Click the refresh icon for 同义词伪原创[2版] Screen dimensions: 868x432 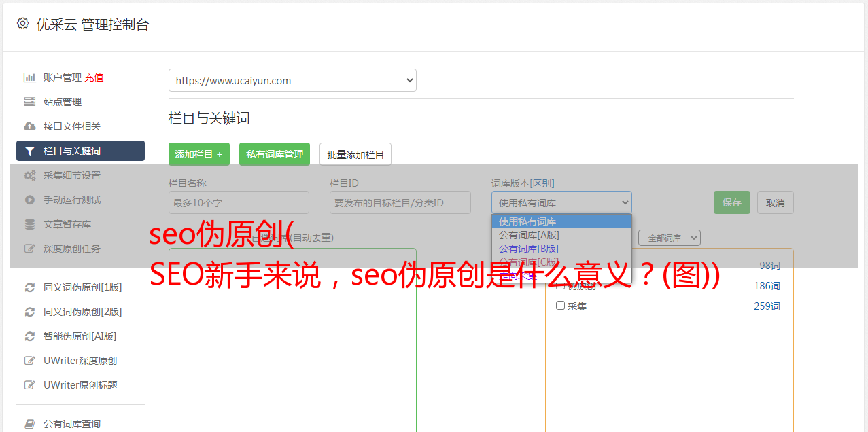30,312
